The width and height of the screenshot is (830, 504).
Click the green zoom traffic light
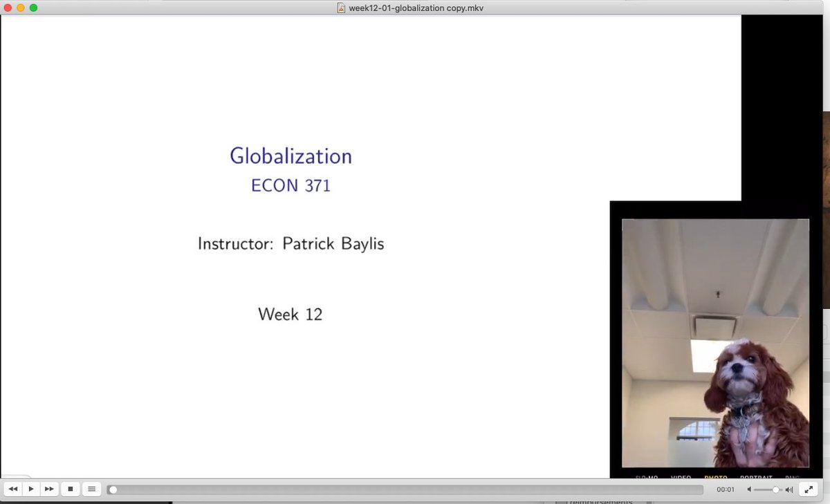tap(33, 8)
